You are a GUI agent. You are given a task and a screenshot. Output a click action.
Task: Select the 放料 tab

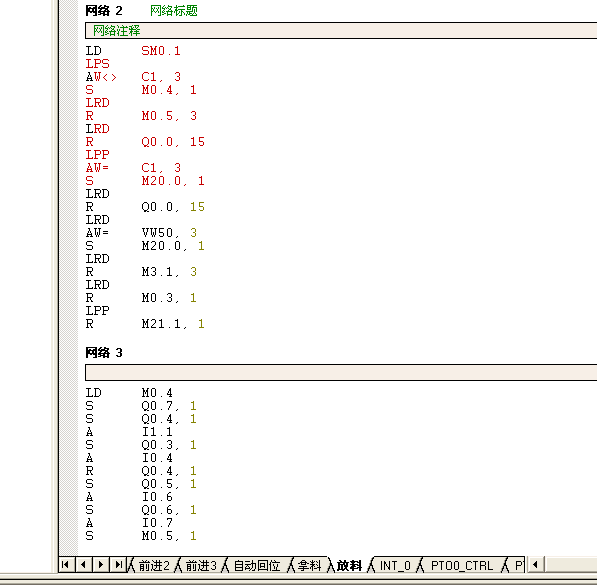(349, 566)
